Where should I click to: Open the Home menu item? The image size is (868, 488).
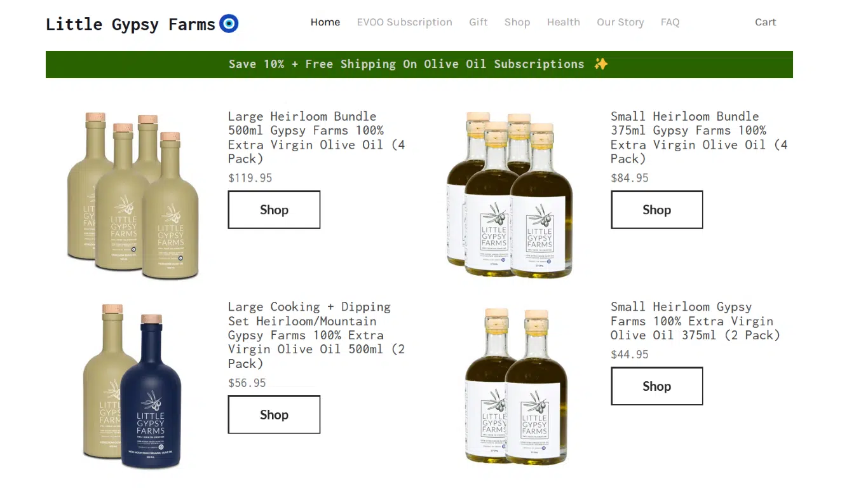click(325, 22)
